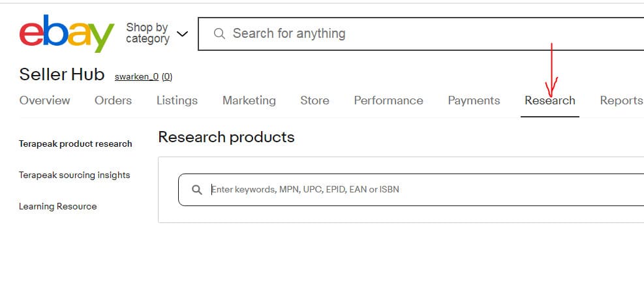Image resolution: width=644 pixels, height=302 pixels.
Task: Click the keywords, MPN, UPC search field
Action: (x=411, y=190)
